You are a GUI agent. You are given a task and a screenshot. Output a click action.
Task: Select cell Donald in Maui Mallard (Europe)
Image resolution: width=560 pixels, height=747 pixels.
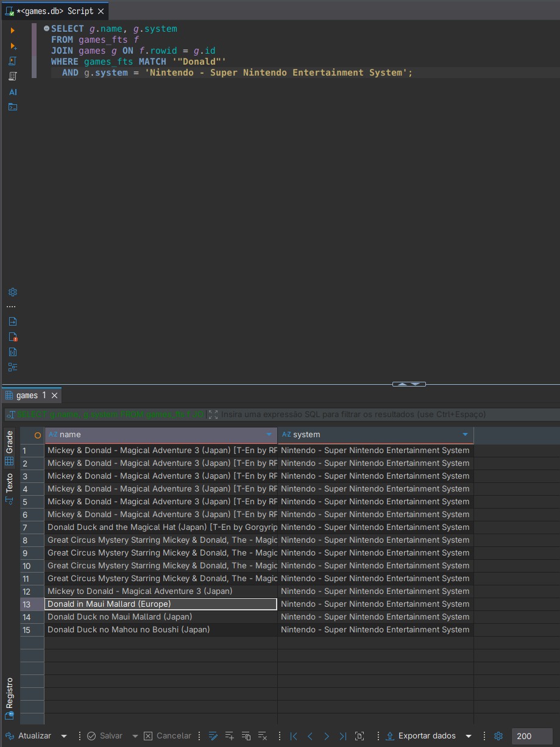pyautogui.click(x=161, y=604)
